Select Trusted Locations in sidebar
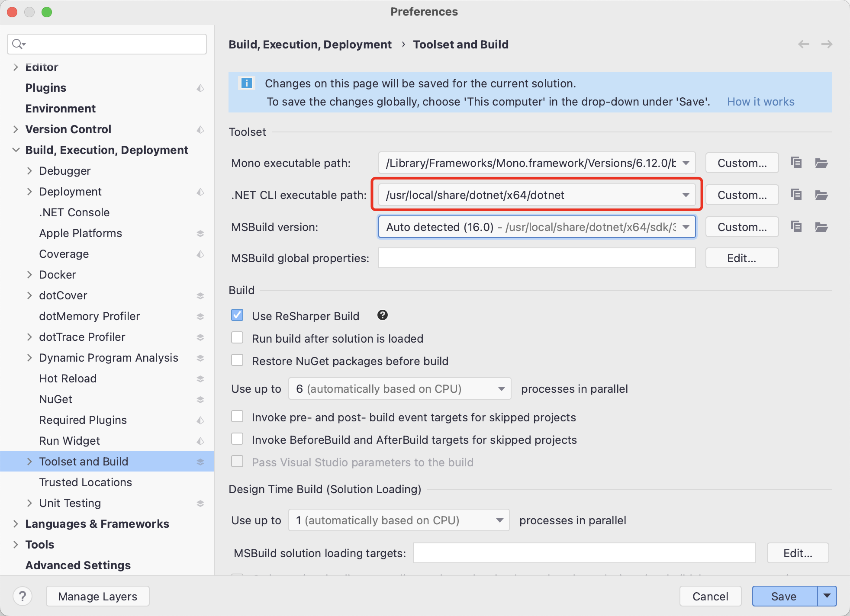 coord(85,482)
